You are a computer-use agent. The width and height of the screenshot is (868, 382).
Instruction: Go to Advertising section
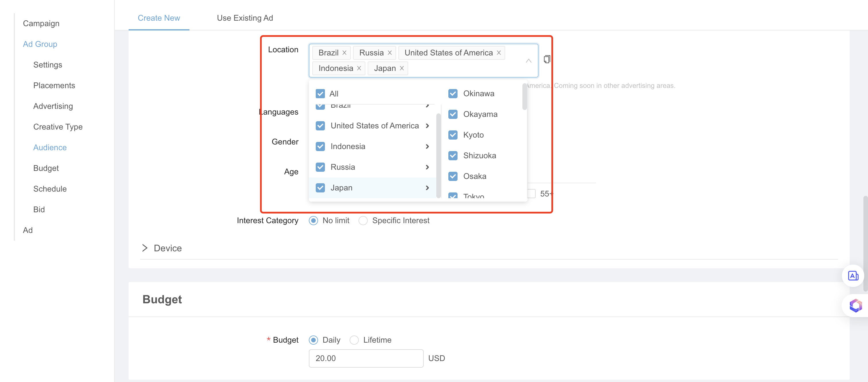click(x=53, y=106)
